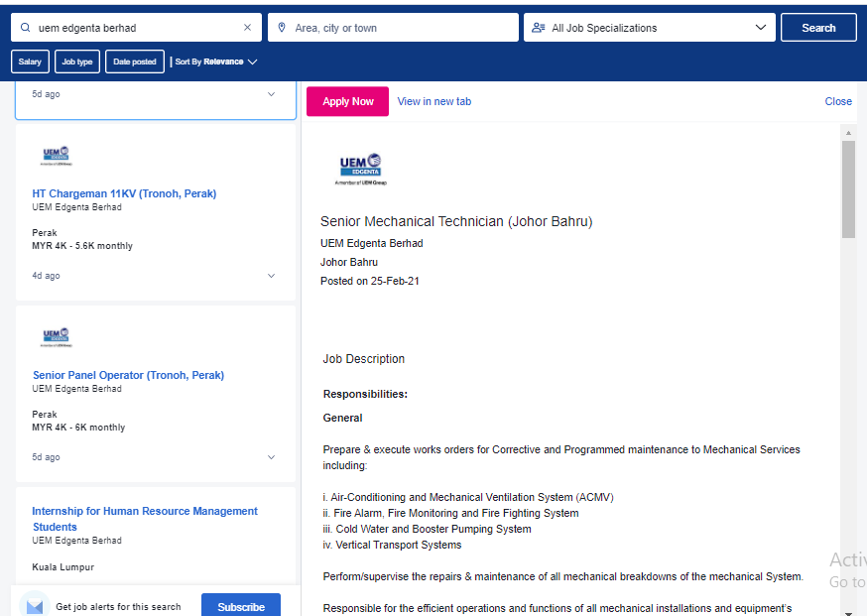Open the Job type filter
This screenshot has height=616, width=867.
[x=77, y=62]
